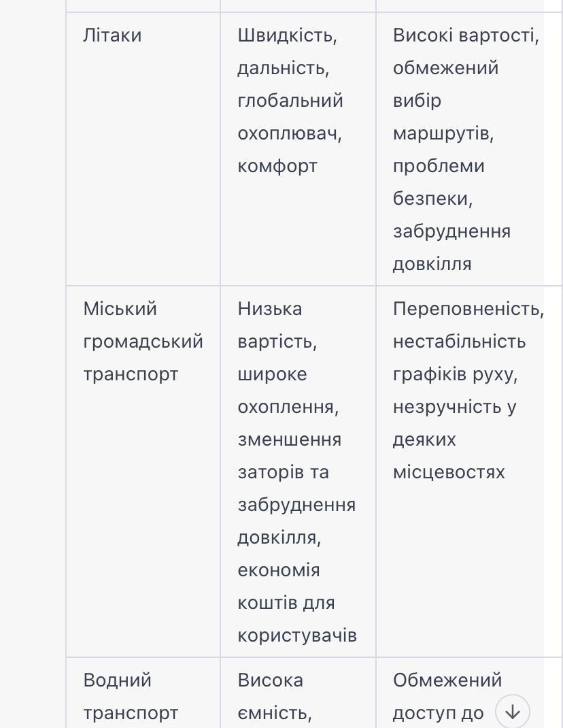The width and height of the screenshot is (563, 728).
Task: Click the word "маршрутів" in the table
Action: coord(443,133)
